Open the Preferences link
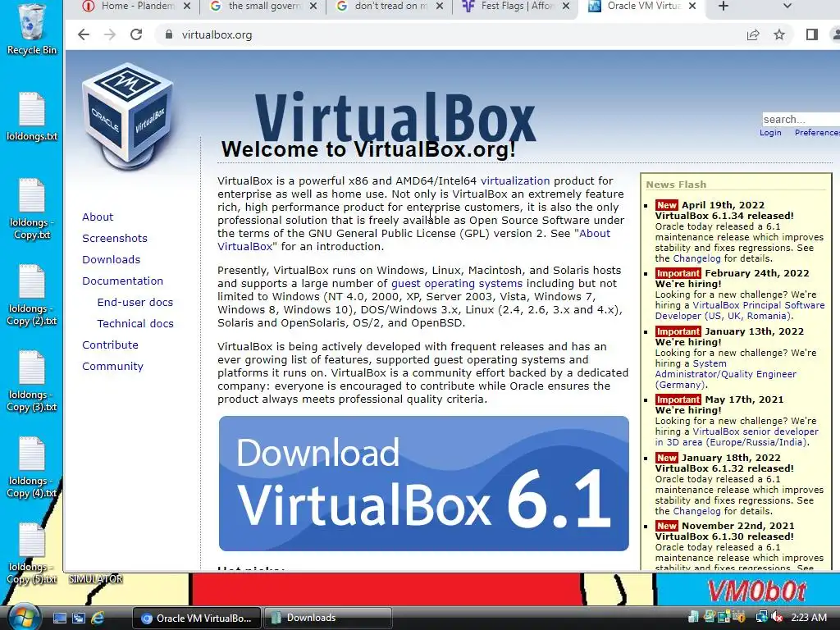This screenshot has height=630, width=840. coord(817,132)
